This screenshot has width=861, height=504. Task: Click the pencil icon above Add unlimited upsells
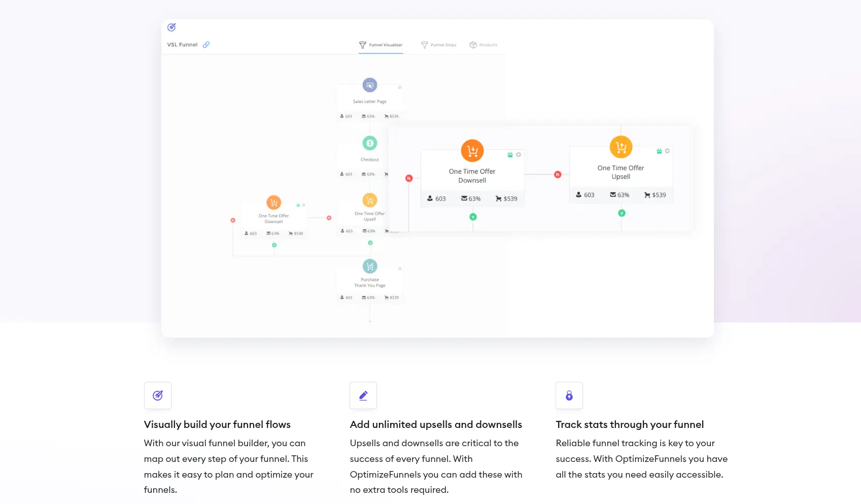pyautogui.click(x=363, y=395)
